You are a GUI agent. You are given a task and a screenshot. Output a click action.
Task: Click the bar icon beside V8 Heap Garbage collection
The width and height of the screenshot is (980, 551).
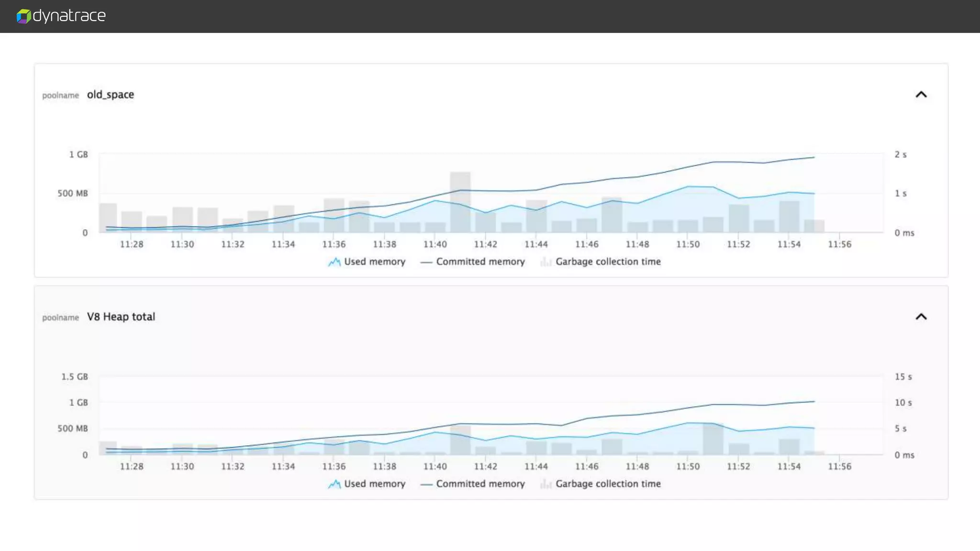(x=546, y=484)
